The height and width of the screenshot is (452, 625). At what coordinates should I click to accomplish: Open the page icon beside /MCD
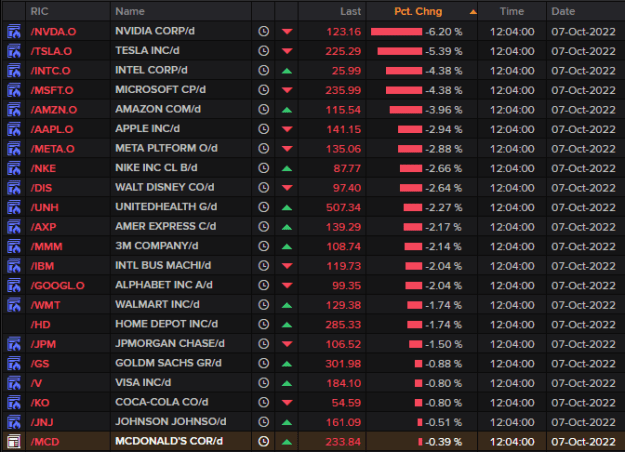(14, 442)
